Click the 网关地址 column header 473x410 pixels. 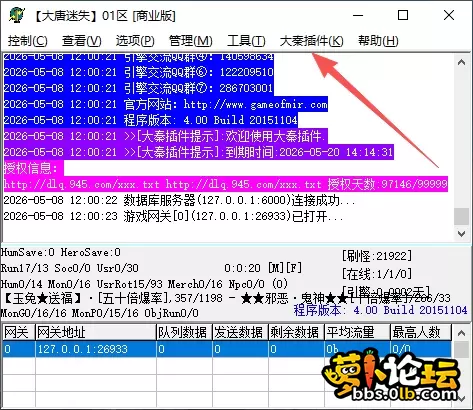point(96,332)
